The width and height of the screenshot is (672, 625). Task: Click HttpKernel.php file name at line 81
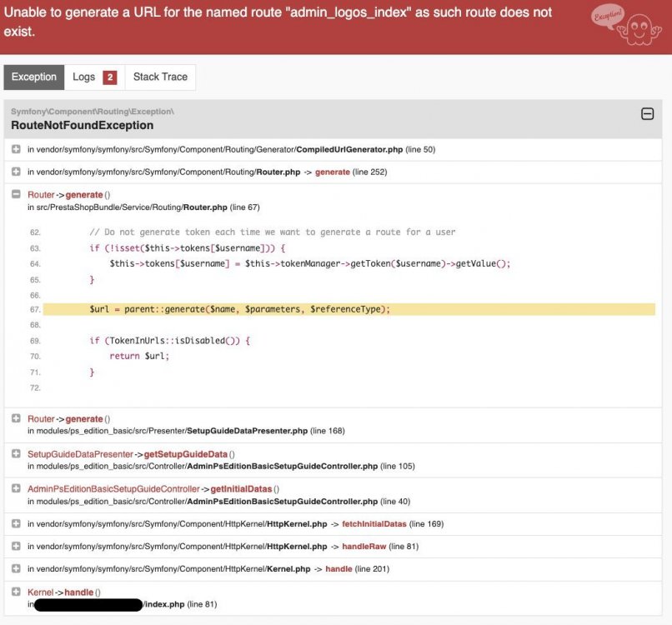297,546
